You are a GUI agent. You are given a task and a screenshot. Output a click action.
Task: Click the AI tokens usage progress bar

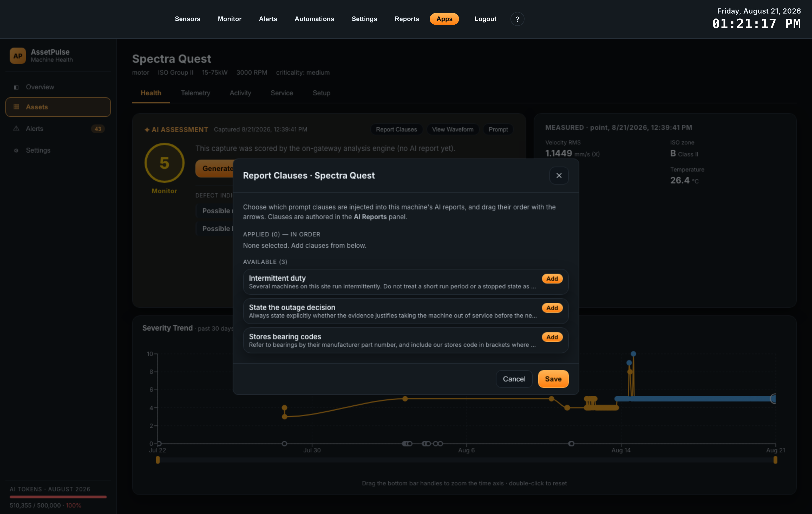point(58,497)
